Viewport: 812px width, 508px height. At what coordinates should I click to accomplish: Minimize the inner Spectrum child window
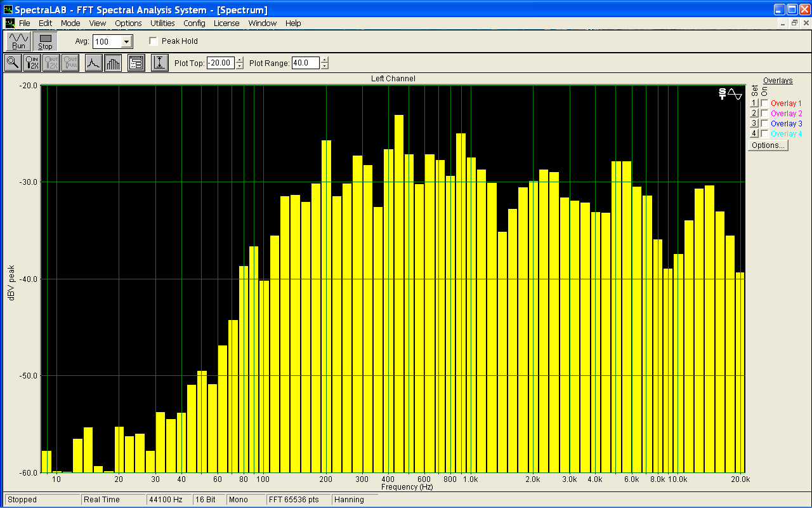coord(783,23)
